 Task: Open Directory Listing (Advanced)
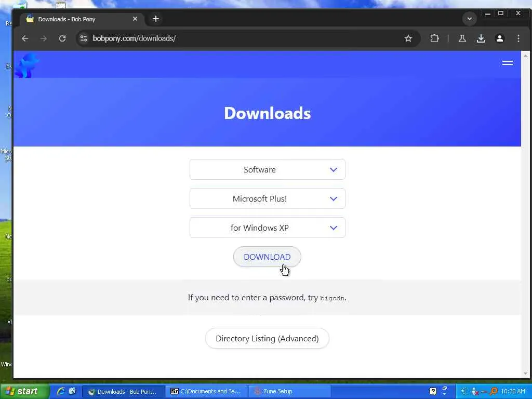(x=267, y=338)
